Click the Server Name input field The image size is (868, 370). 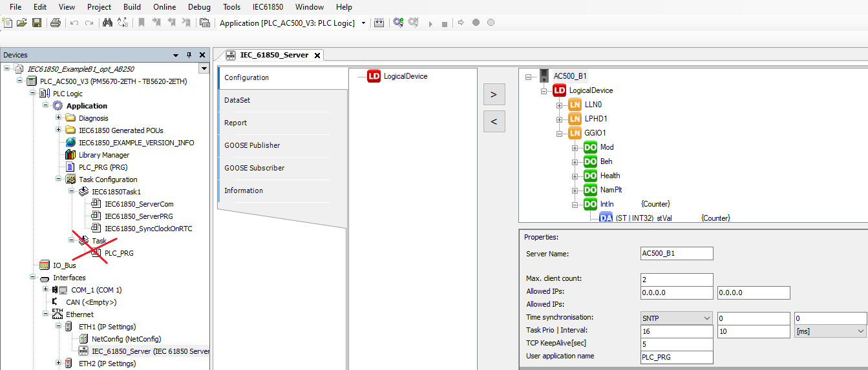pyautogui.click(x=676, y=254)
